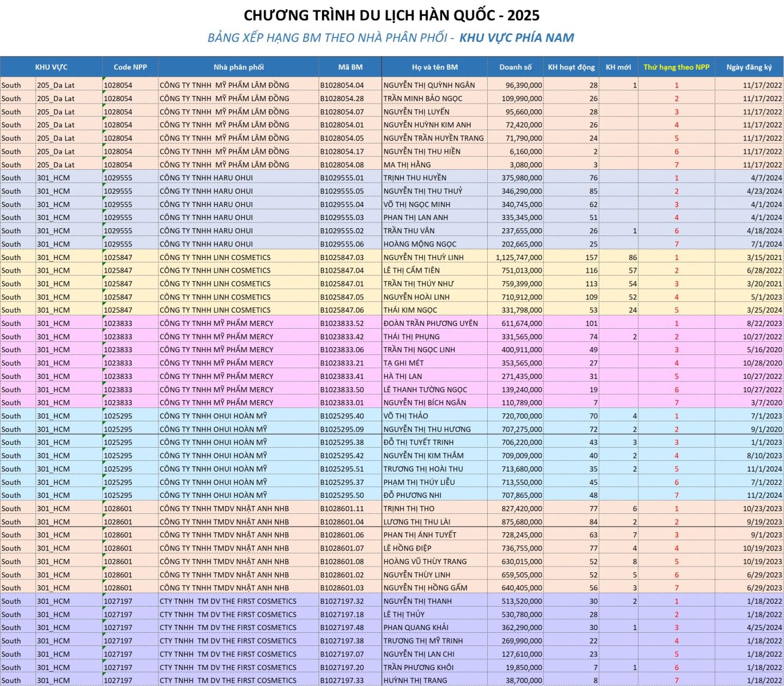Select the name TRỊNH THU HUYỀN
This screenshot has height=686, width=784.
415,178
